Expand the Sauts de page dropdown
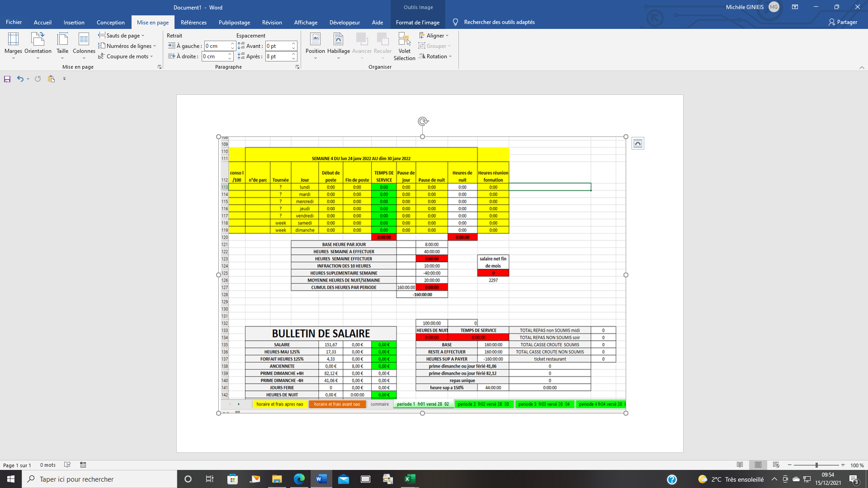868x488 pixels. pos(122,35)
